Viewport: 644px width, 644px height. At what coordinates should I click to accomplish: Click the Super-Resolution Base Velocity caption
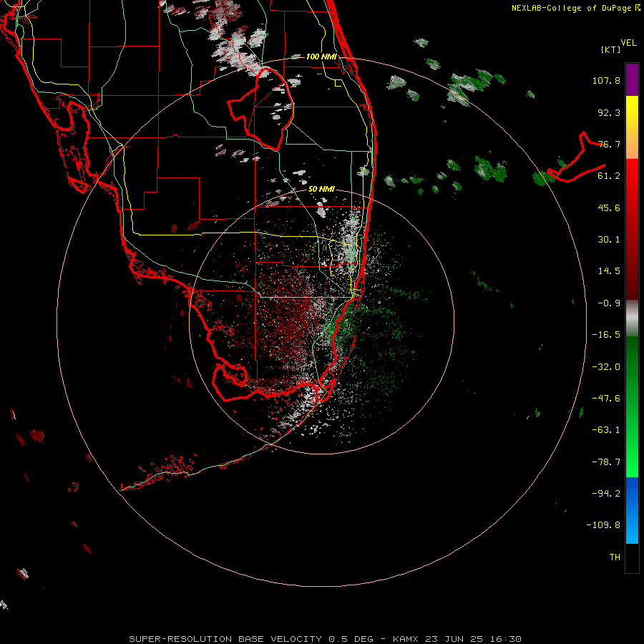point(326,639)
